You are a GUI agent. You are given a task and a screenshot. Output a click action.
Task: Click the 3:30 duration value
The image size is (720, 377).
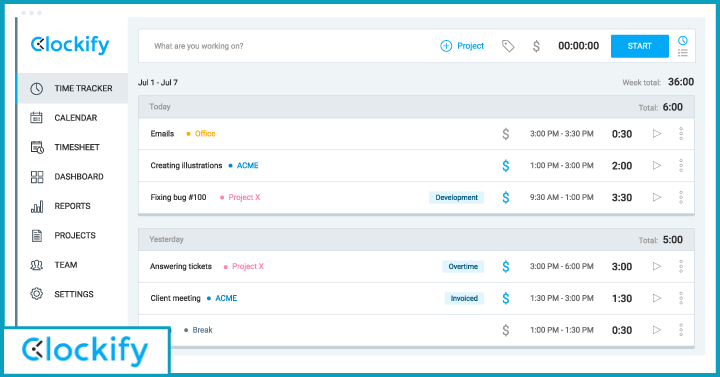click(x=622, y=197)
